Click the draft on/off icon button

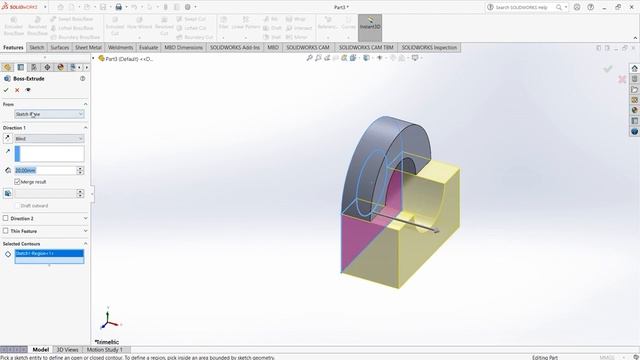(x=8, y=193)
